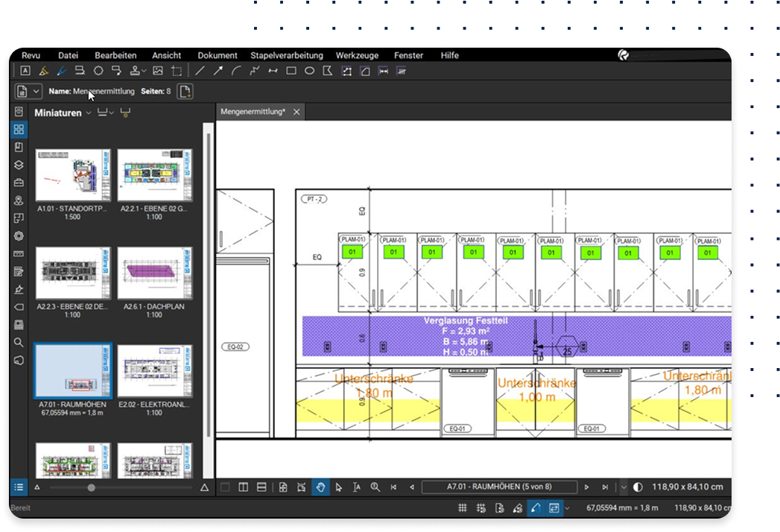Open the Bookmarks panel in sidebar
This screenshot has height=532, width=780.
[x=19, y=148]
